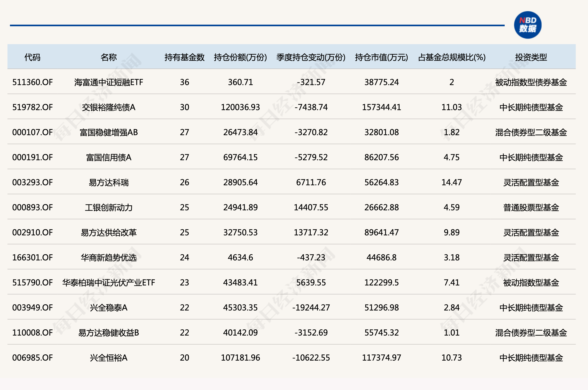Click holding share value 32750.53
Image resolution: width=588 pixels, height=390 pixels.
click(x=240, y=232)
